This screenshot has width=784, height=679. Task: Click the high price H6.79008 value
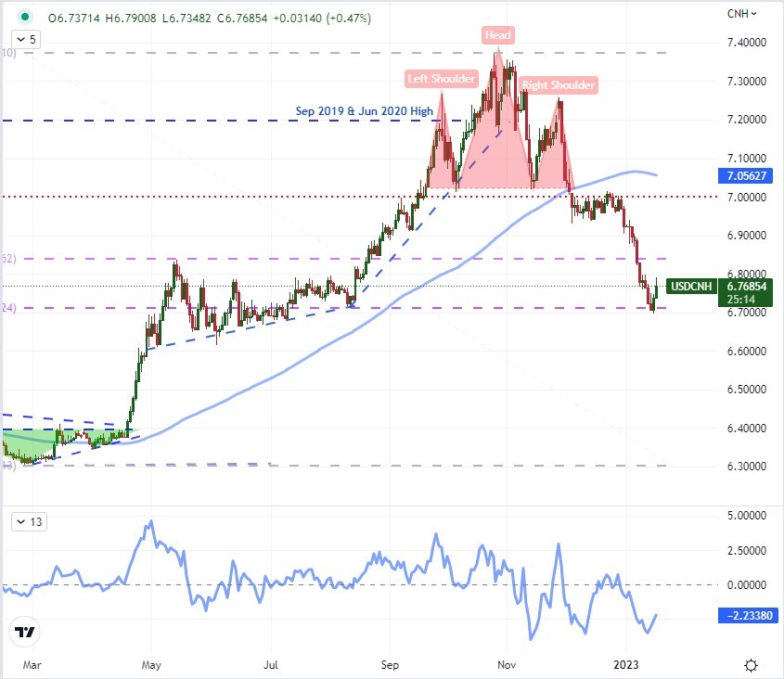coord(132,19)
